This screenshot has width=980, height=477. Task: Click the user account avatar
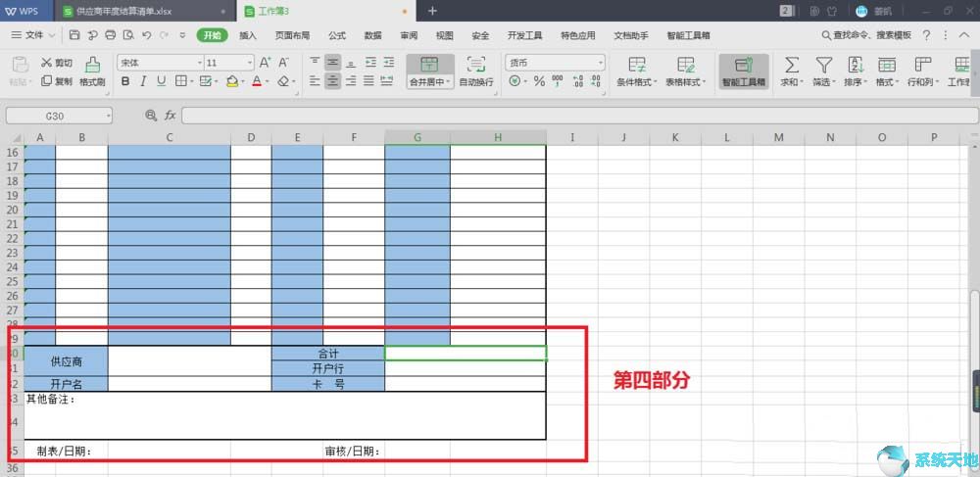[x=861, y=11]
